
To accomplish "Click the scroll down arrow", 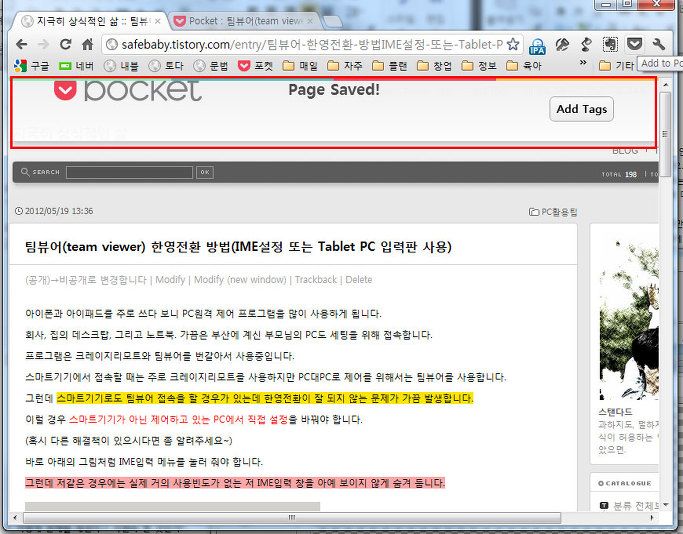I will click(665, 505).
